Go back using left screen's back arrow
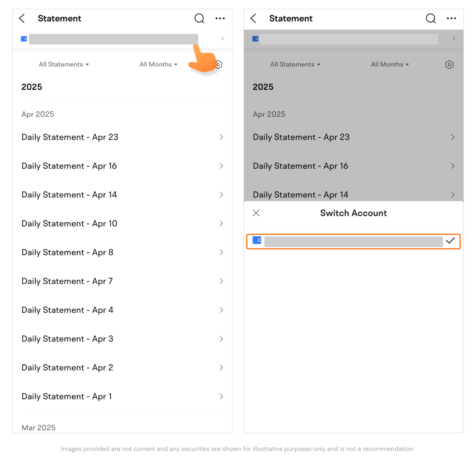The height and width of the screenshot is (462, 476). [22, 18]
